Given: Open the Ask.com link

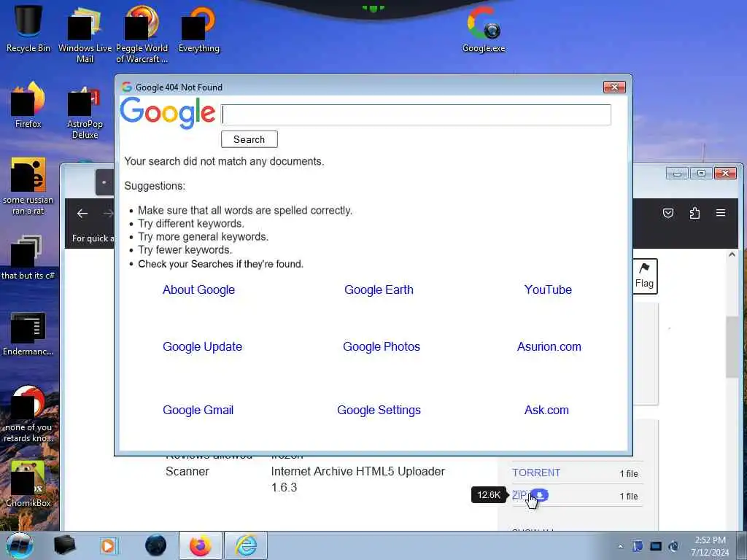Looking at the screenshot, I should (x=546, y=410).
